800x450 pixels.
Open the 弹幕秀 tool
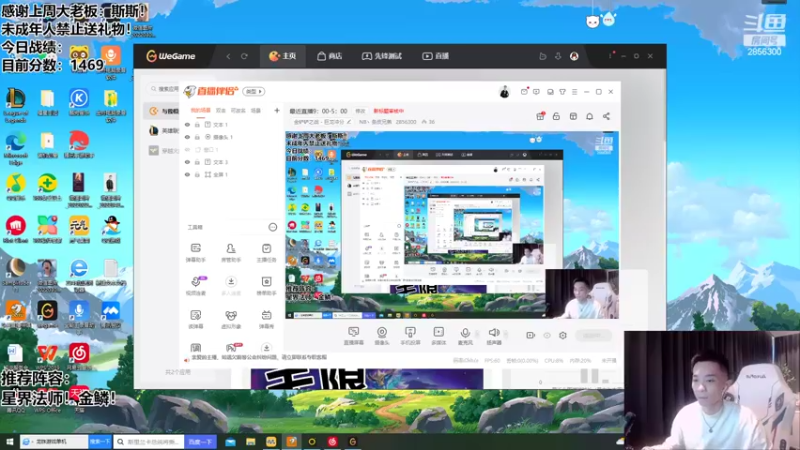coord(266,319)
